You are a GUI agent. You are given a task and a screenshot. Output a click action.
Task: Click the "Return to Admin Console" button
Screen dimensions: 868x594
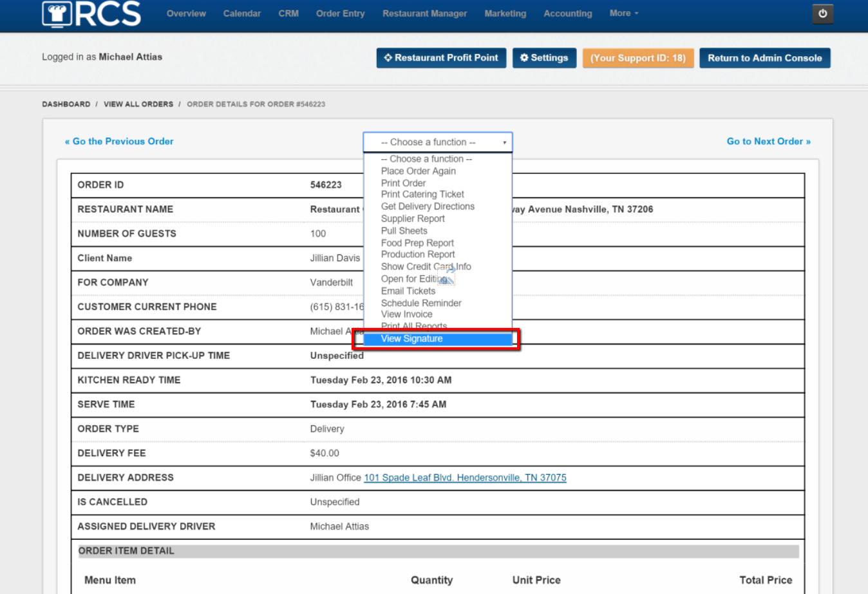764,57
